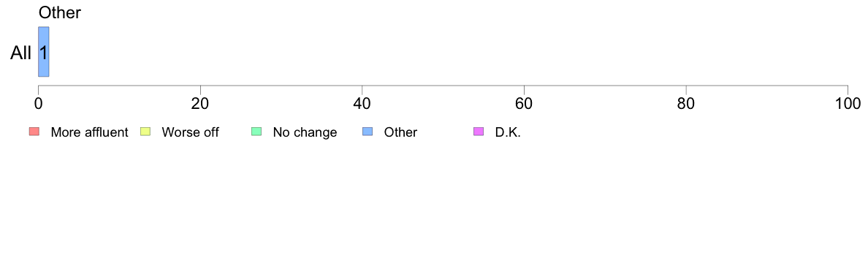Screen dimensions: 868x269
Task: Click the 60 axis tick label
Action: (x=524, y=103)
